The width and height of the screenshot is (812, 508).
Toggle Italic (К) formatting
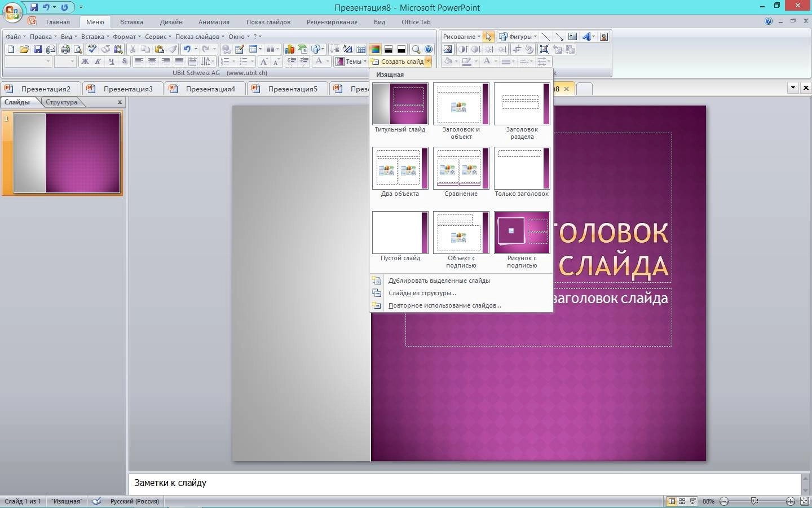[x=98, y=62]
